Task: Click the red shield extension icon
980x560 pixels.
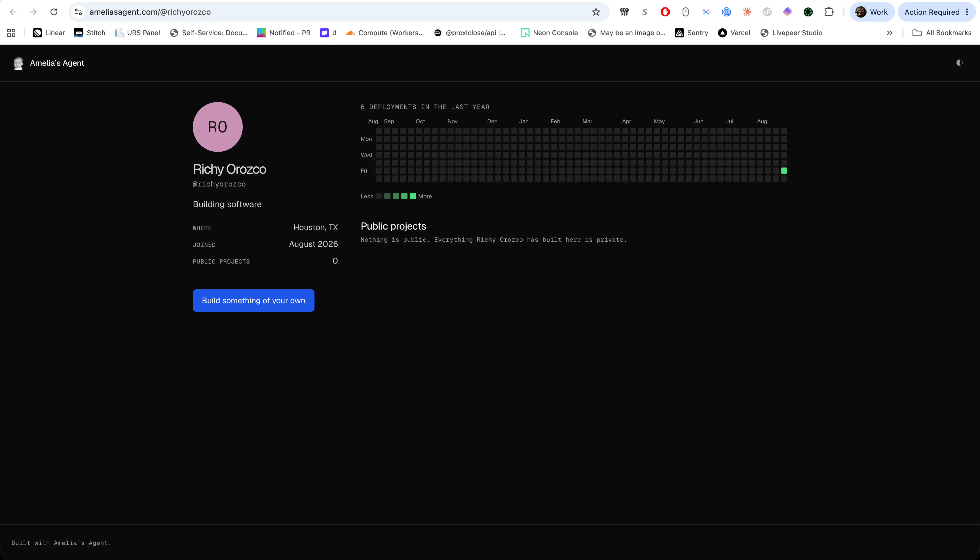Action: click(x=665, y=12)
